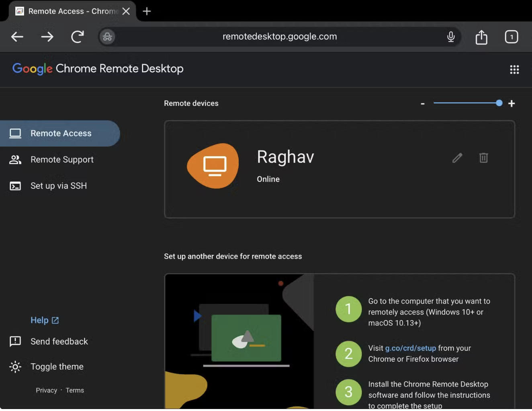The image size is (532, 411).
Task: Click the green step 2 circle
Action: click(349, 354)
